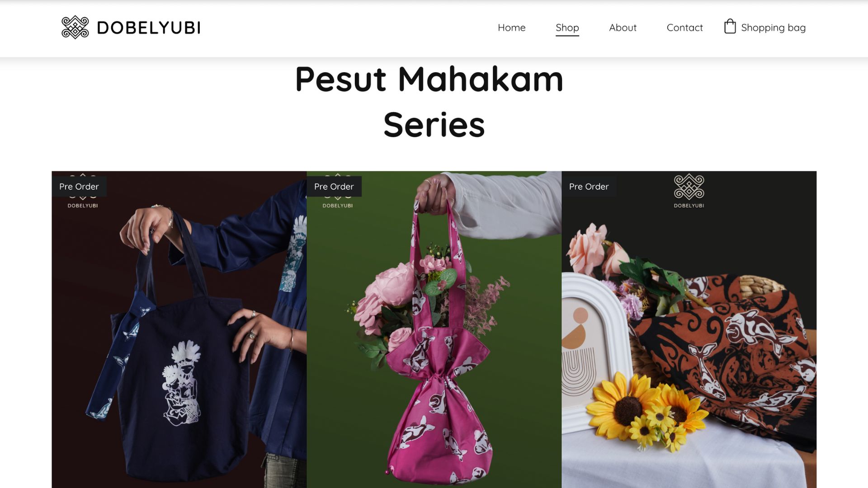Screen dimensions: 868x488
Task: Open the orange batik fabric product
Action: point(689,329)
